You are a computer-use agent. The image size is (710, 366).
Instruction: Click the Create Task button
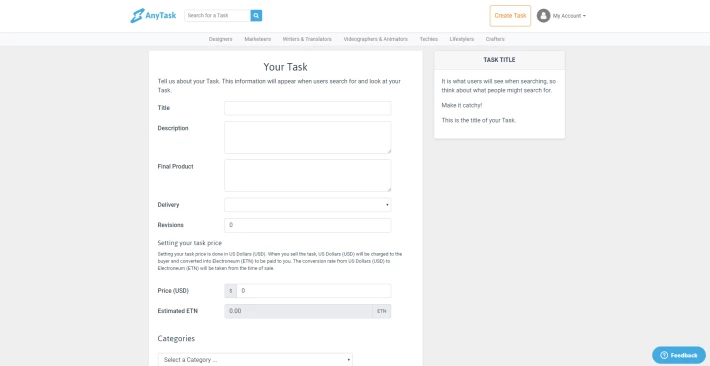[510, 16]
